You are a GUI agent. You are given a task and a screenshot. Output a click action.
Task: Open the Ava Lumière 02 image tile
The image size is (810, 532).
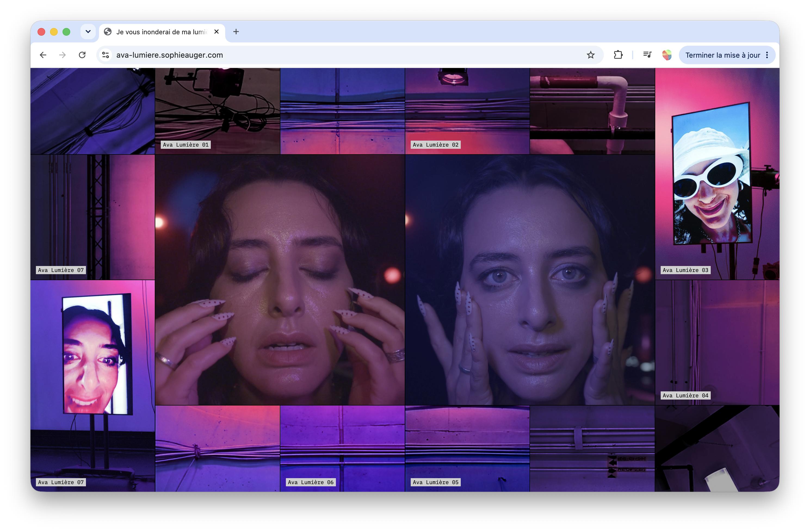[x=467, y=111]
